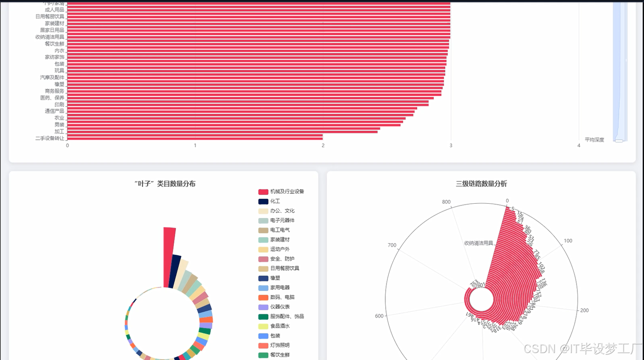
Task: Select the 通信产品 axis label
Action: point(54,111)
